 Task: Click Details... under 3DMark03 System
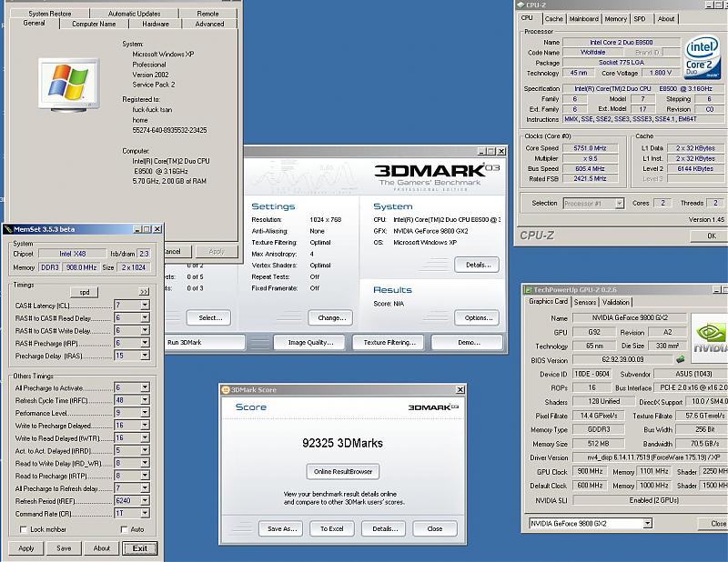point(478,265)
